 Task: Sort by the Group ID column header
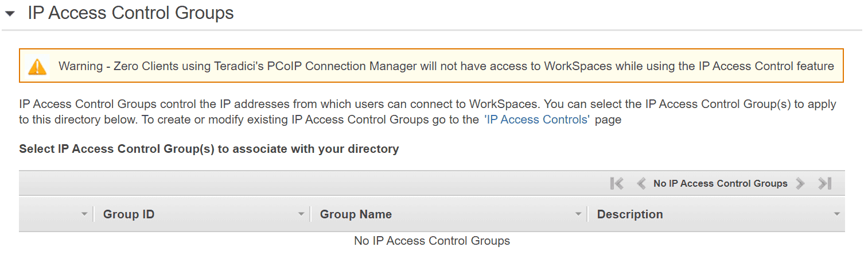point(129,214)
